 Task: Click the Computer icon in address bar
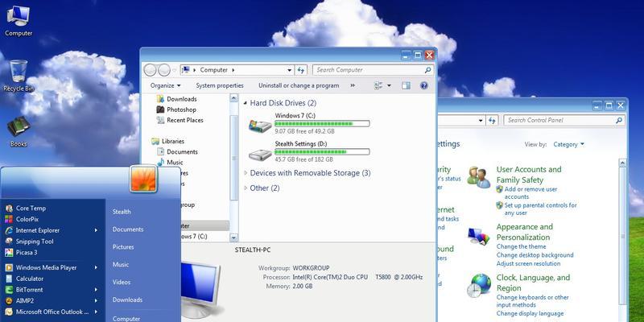[186, 70]
